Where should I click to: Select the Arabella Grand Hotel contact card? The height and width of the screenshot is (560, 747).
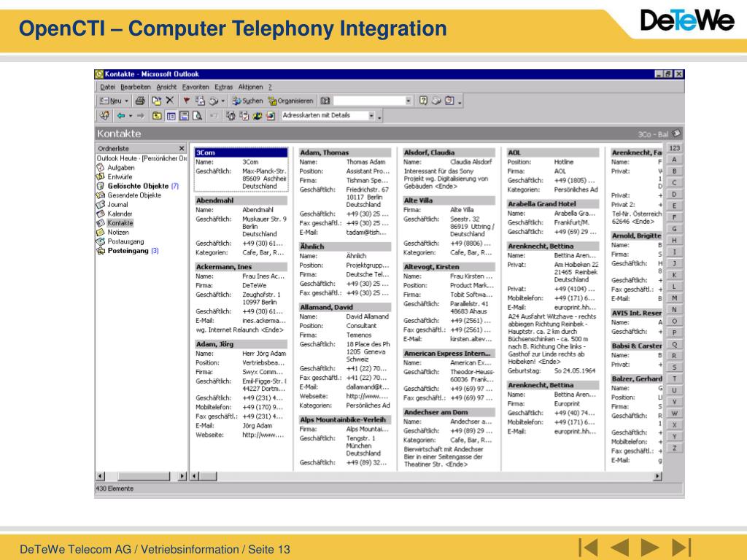(553, 204)
